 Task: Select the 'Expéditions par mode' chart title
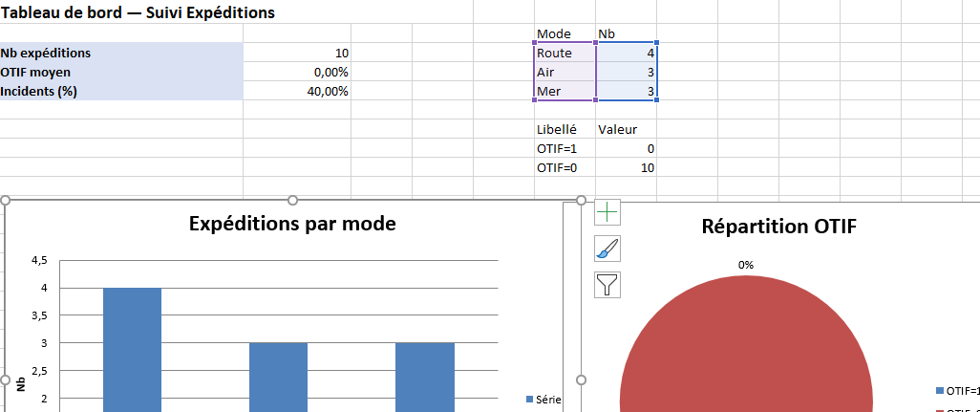292,224
